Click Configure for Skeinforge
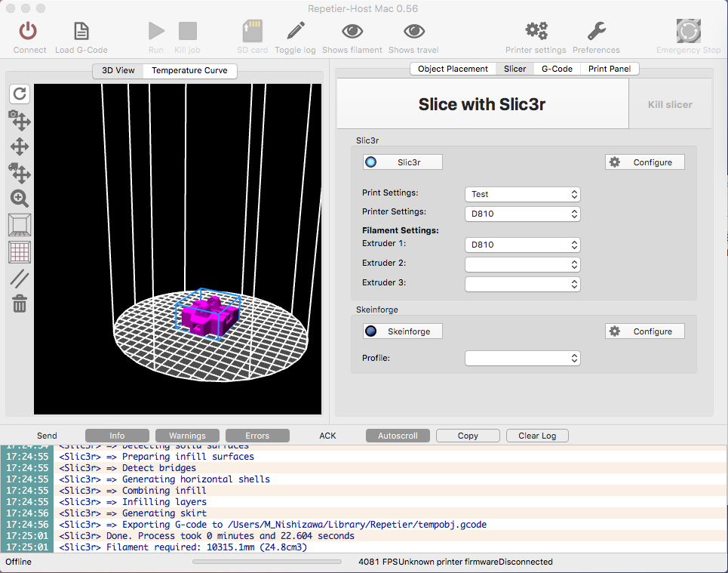Viewport: 728px width, 573px height. 644,331
